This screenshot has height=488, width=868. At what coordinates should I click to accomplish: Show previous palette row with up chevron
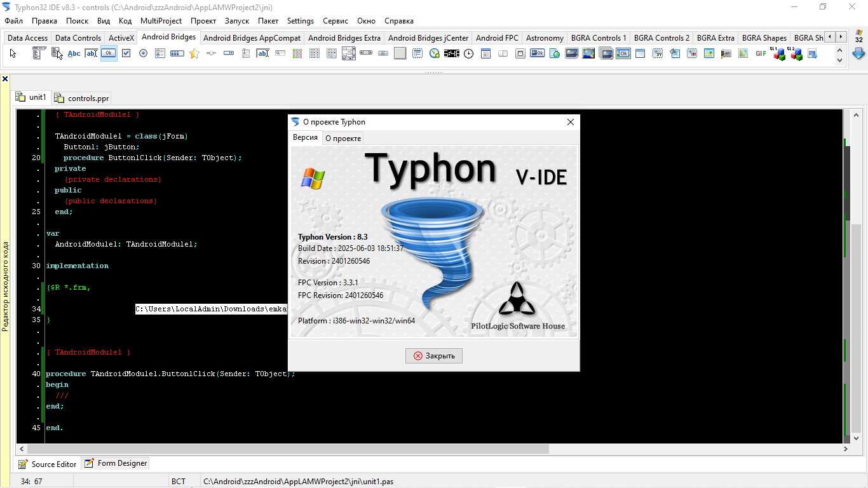click(840, 50)
